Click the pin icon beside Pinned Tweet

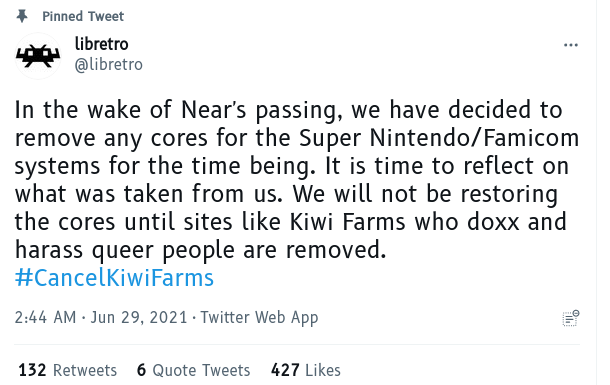click(22, 16)
